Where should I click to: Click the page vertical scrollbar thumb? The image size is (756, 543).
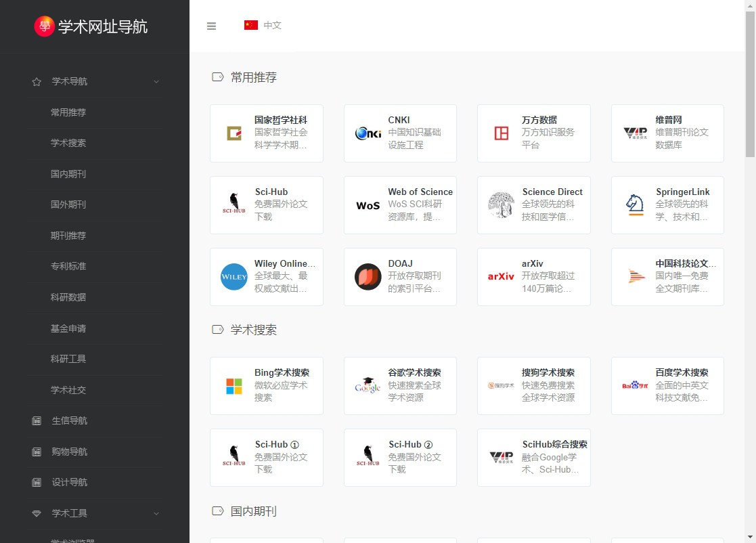pos(750,84)
